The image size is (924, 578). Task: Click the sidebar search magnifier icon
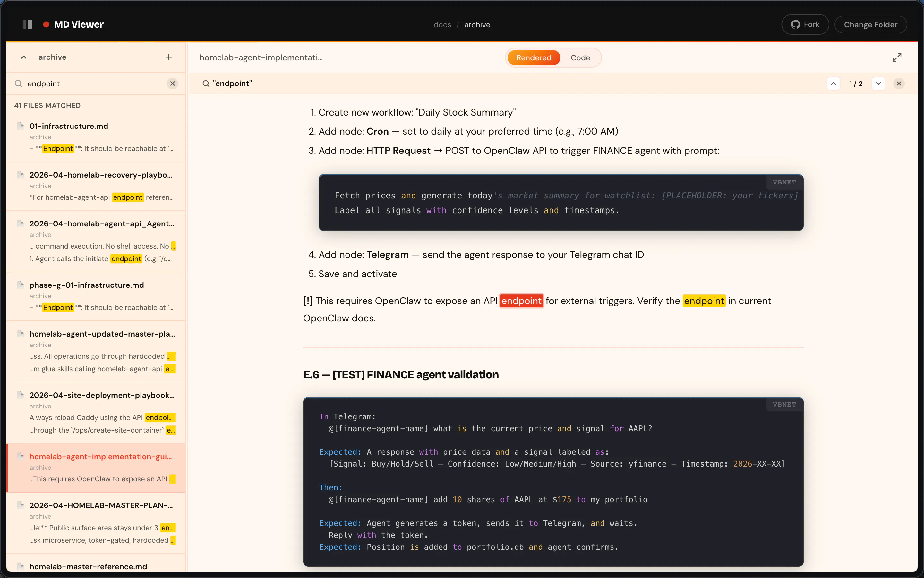pyautogui.click(x=18, y=83)
